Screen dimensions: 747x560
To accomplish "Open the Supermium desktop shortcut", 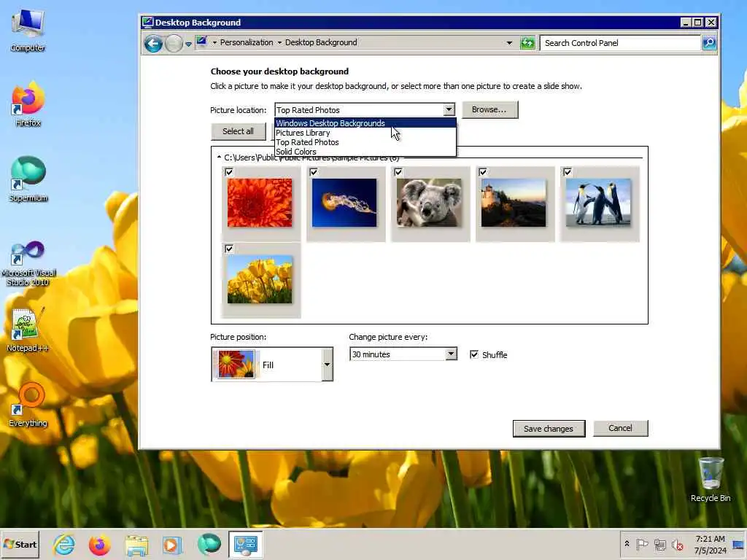I will point(28,179).
